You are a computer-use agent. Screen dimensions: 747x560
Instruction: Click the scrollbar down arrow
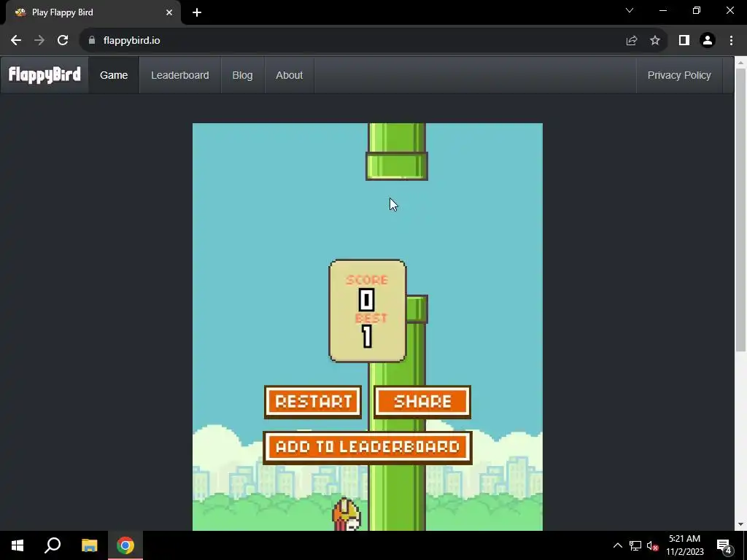[x=740, y=524]
